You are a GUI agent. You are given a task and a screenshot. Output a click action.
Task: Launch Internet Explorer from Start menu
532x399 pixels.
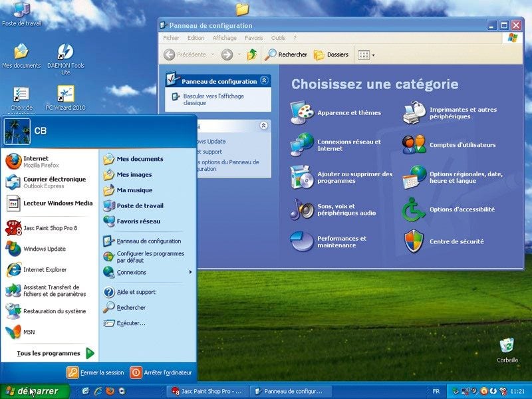tap(49, 270)
